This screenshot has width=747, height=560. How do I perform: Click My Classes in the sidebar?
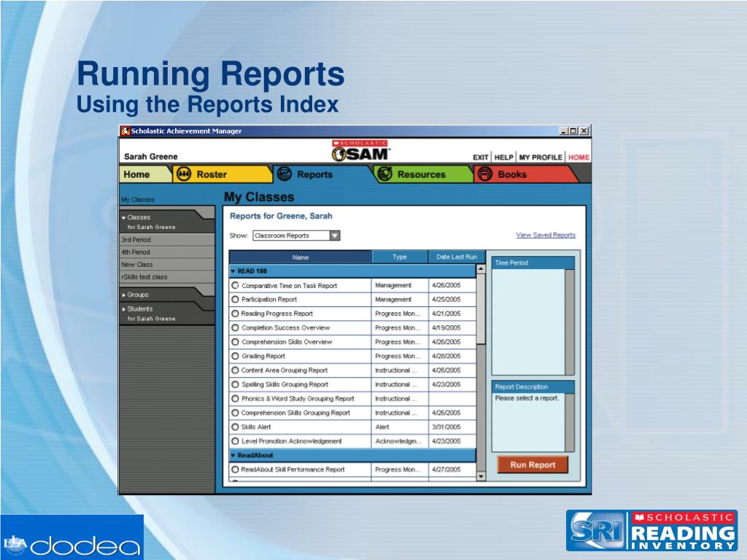[138, 200]
